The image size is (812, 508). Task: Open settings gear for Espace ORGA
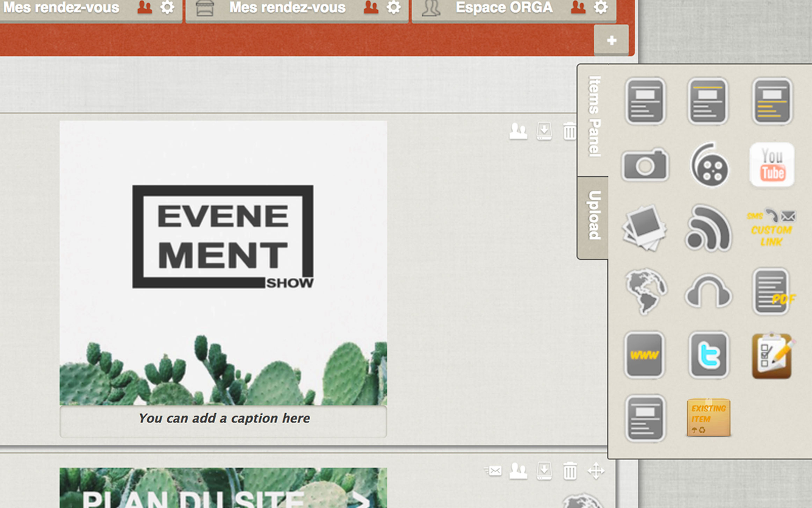pos(601,8)
